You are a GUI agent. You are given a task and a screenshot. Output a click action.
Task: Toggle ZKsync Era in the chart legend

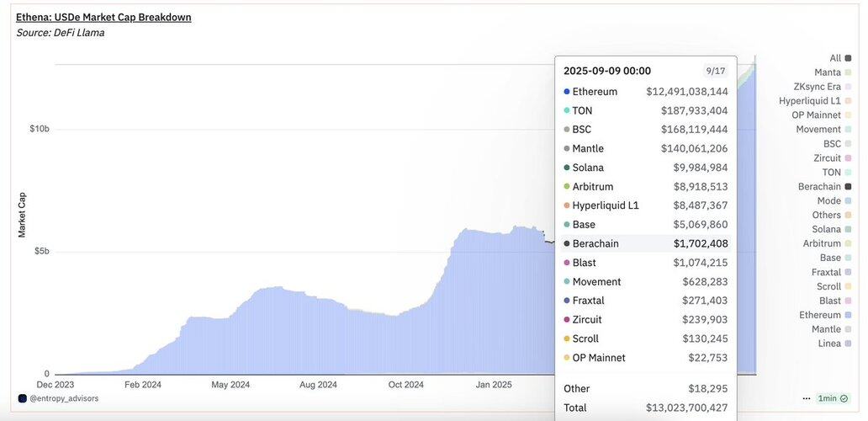click(x=822, y=87)
